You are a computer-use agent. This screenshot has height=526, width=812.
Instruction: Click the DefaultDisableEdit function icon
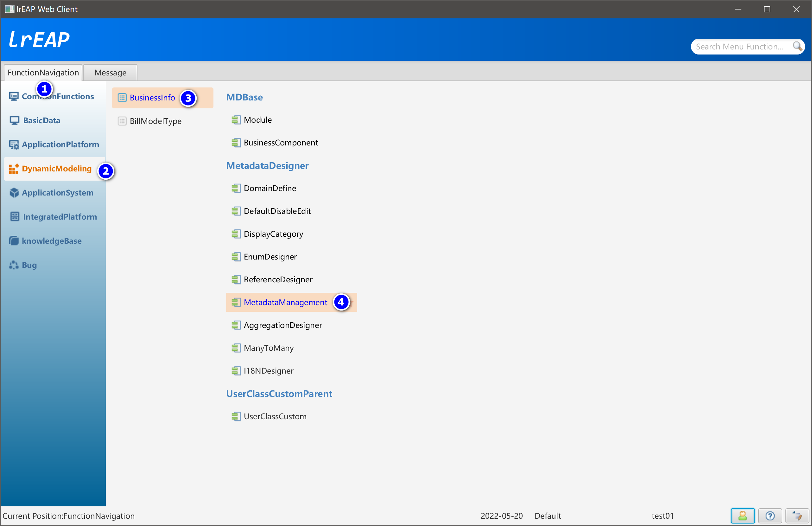coord(236,211)
